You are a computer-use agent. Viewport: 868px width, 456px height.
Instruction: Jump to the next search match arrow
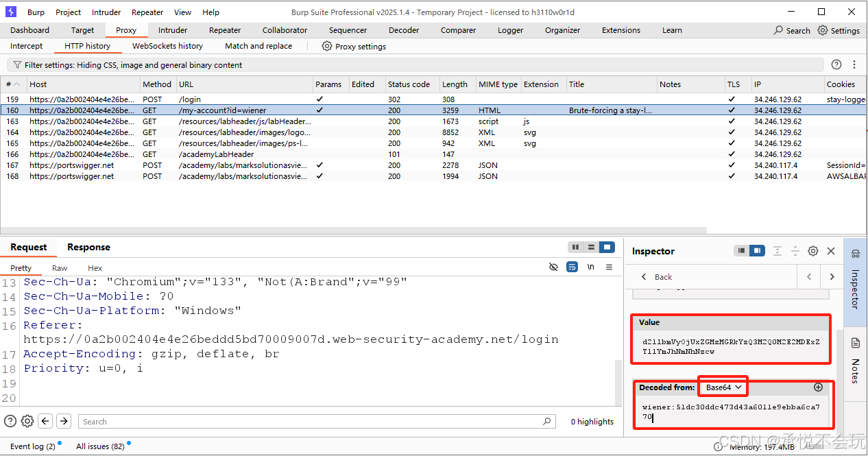click(64, 421)
